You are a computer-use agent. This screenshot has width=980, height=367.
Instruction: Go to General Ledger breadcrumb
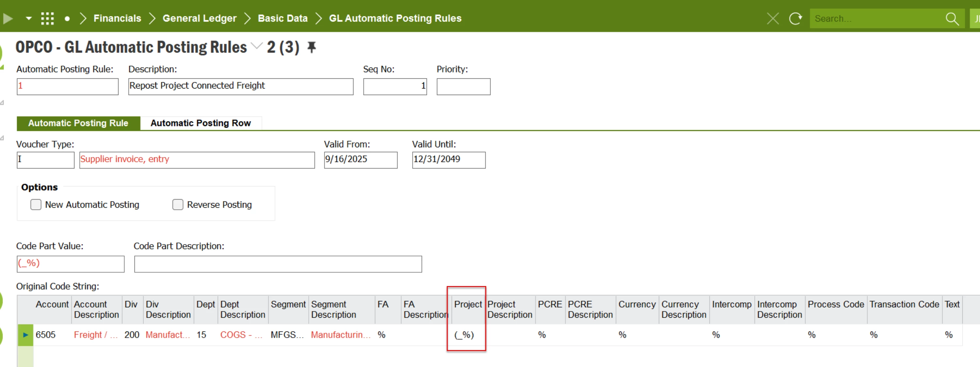pos(199,18)
